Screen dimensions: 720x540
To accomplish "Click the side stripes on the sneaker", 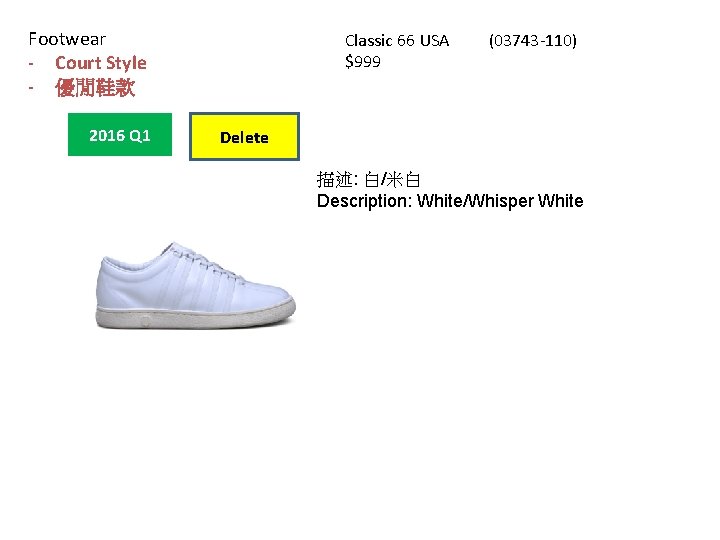I will (197, 287).
